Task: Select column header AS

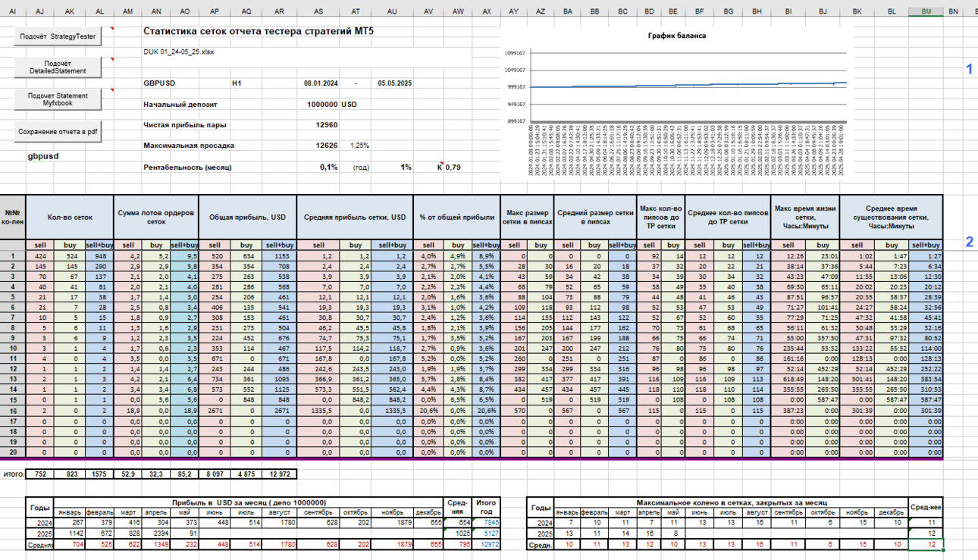Action: pyautogui.click(x=318, y=11)
